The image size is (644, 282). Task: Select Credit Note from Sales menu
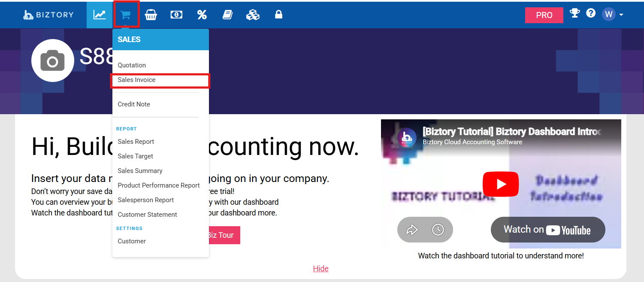coord(134,104)
